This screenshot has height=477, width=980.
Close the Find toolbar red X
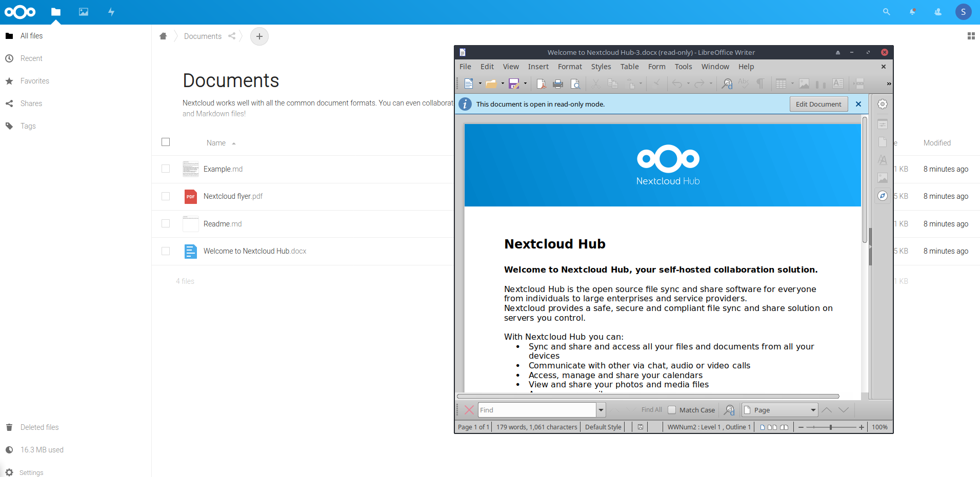point(469,410)
